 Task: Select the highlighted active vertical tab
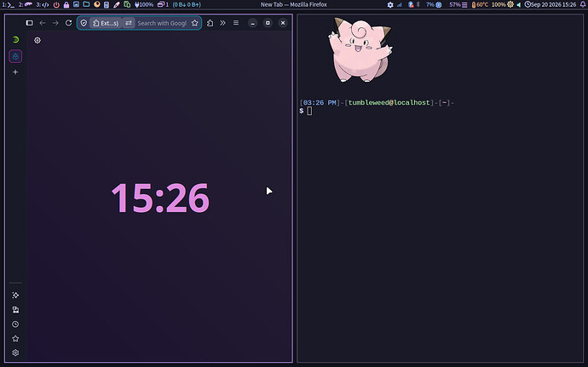15,56
